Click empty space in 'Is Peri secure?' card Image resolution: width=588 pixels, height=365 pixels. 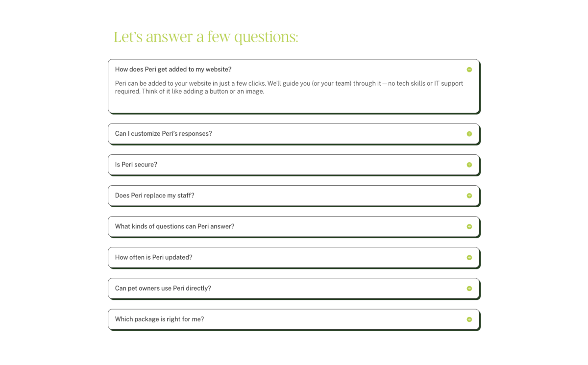(314, 165)
